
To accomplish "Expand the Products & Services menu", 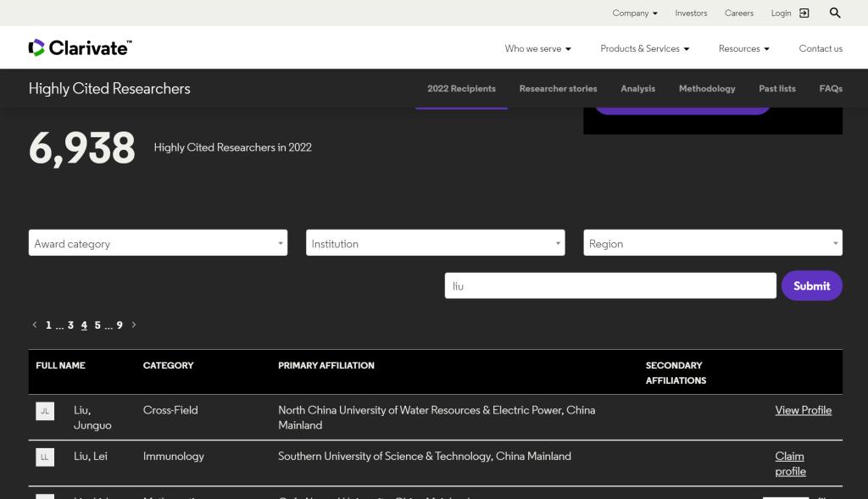I will click(645, 48).
